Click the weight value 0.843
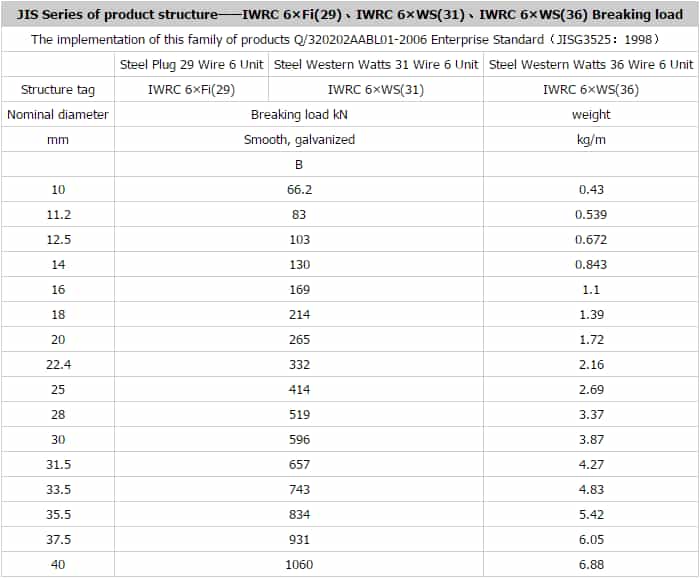This screenshot has height=578, width=700. 591,264
